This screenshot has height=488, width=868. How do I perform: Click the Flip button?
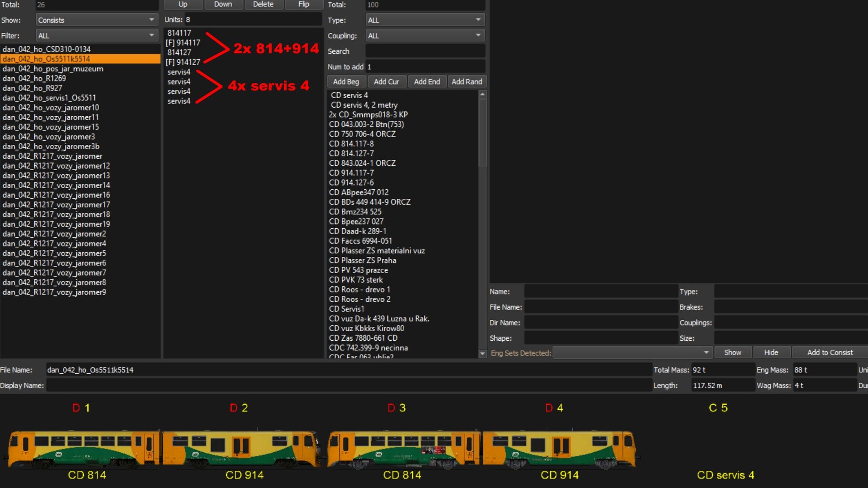304,4
